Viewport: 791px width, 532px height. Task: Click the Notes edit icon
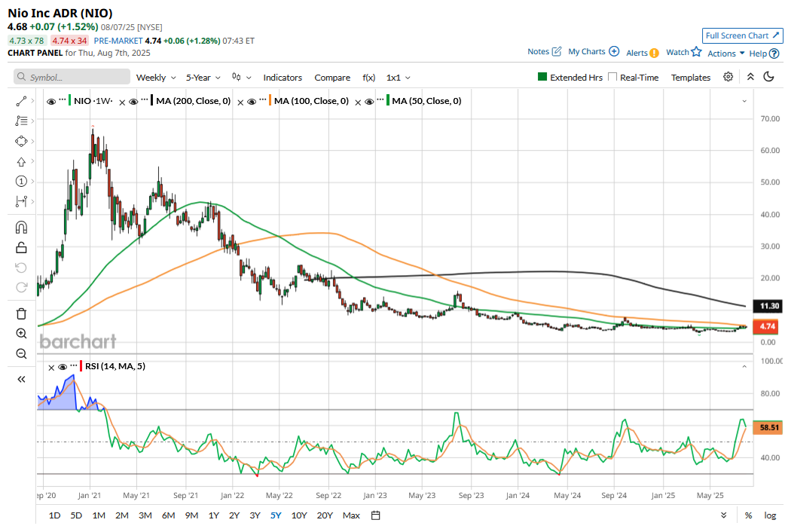click(x=557, y=51)
